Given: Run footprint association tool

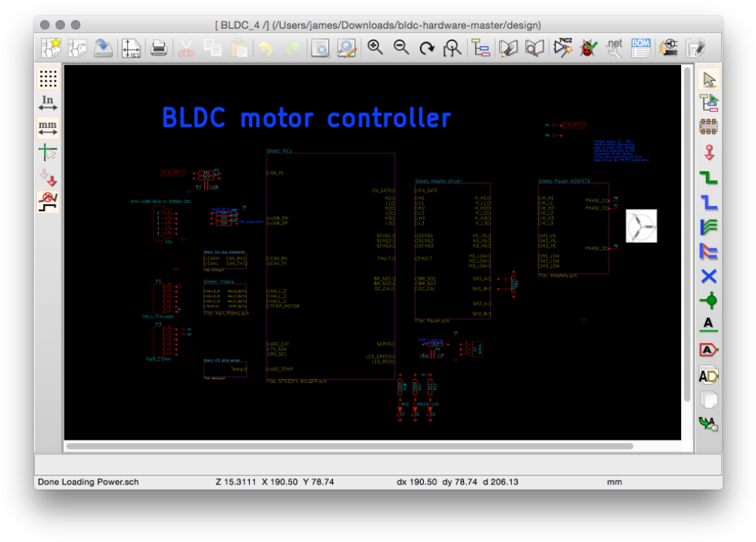Looking at the screenshot, I should 669,48.
